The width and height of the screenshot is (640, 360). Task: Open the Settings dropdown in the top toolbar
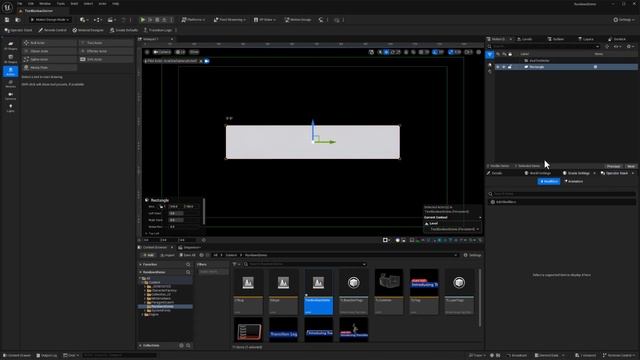[624, 20]
